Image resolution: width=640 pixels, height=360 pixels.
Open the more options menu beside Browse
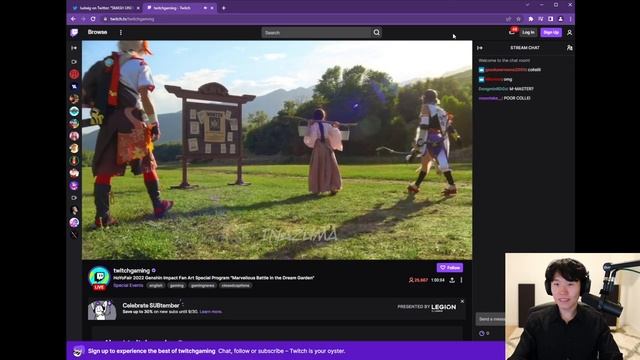pos(121,32)
